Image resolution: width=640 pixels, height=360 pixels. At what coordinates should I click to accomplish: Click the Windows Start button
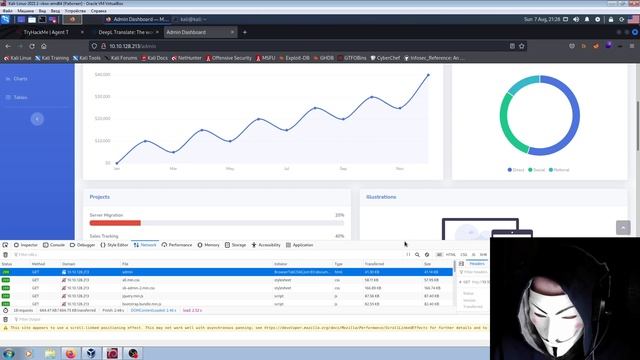click(9, 353)
